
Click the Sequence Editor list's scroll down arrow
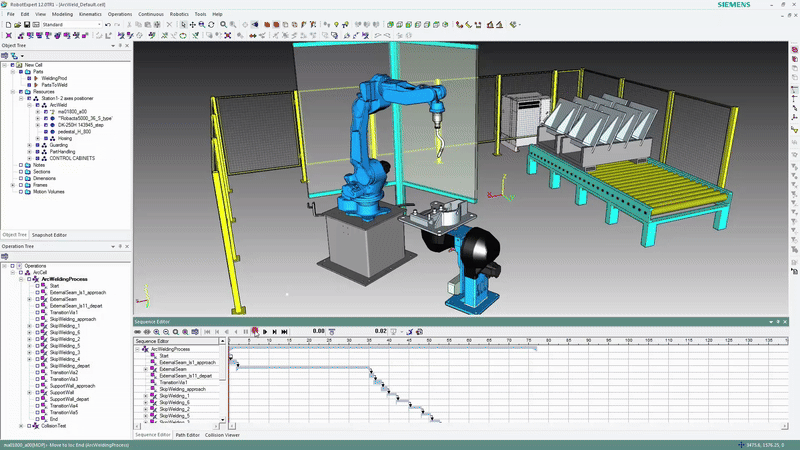tap(222, 420)
